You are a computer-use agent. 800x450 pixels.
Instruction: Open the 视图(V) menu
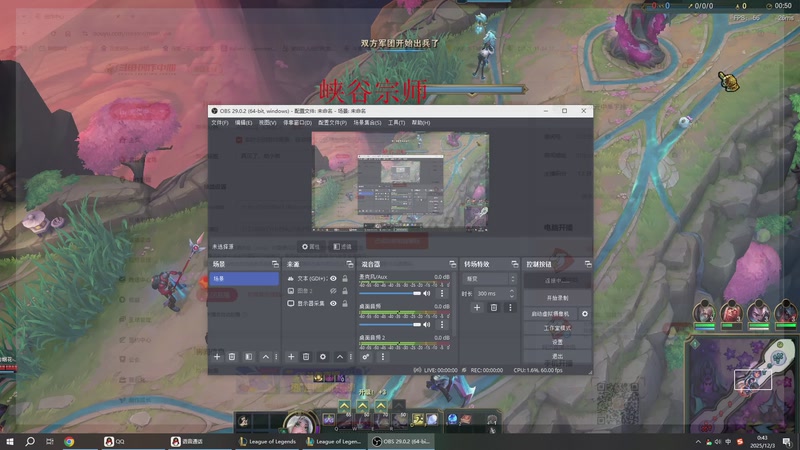pyautogui.click(x=267, y=123)
